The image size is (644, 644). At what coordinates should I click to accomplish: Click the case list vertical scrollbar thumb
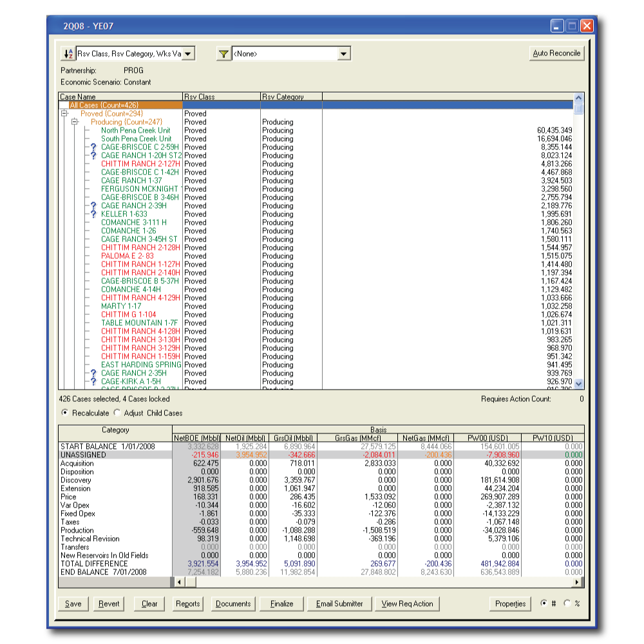click(x=579, y=108)
